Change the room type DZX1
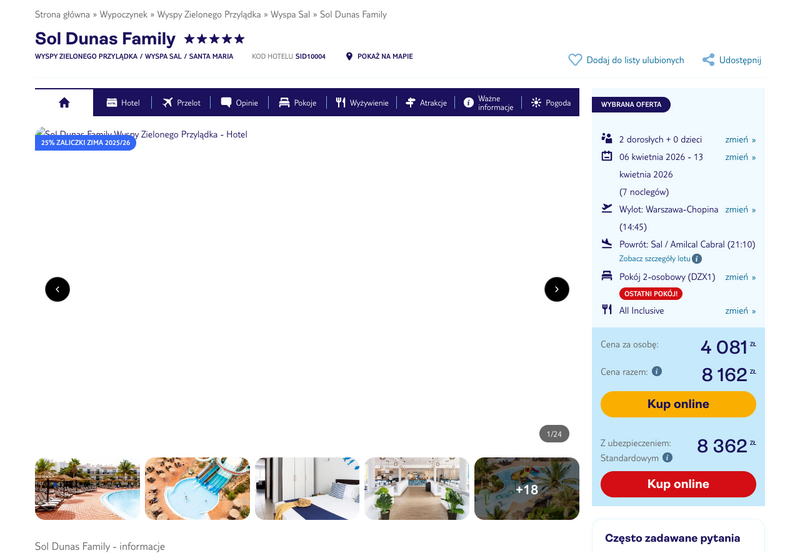 click(x=740, y=277)
